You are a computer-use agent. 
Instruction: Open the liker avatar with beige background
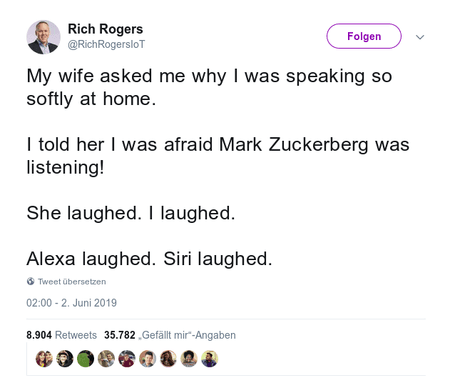click(x=106, y=359)
